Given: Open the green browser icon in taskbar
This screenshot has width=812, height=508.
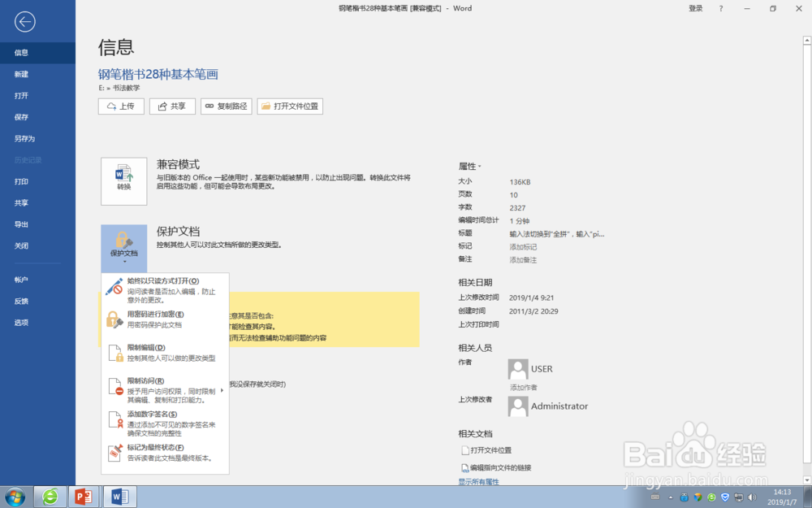Looking at the screenshot, I should click(50, 497).
